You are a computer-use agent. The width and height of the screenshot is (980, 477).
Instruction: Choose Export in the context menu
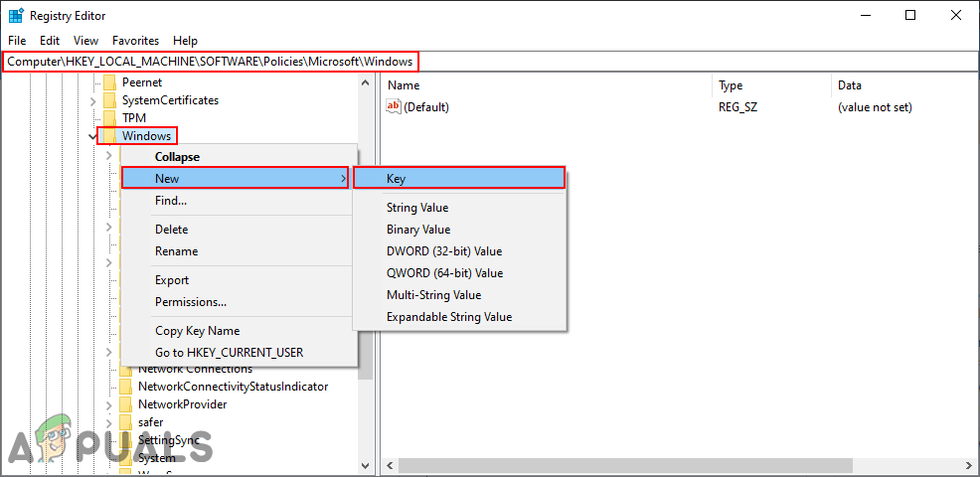[239, 280]
